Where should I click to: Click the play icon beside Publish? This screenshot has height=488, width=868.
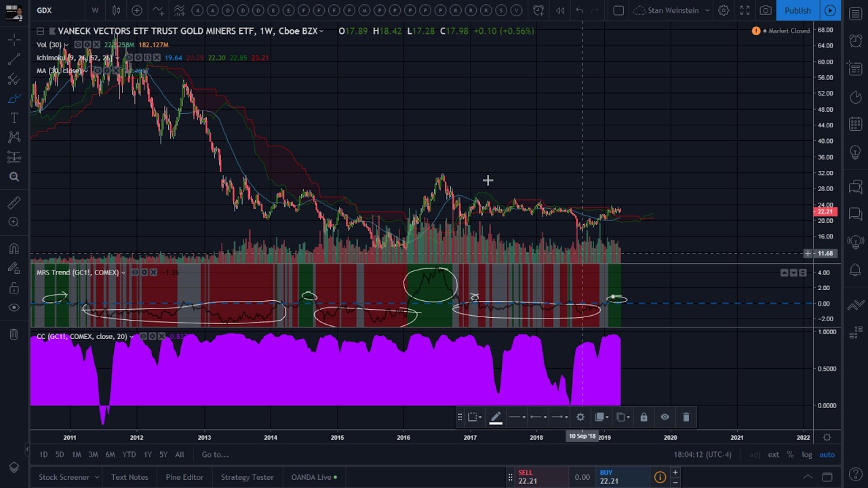pos(830,10)
